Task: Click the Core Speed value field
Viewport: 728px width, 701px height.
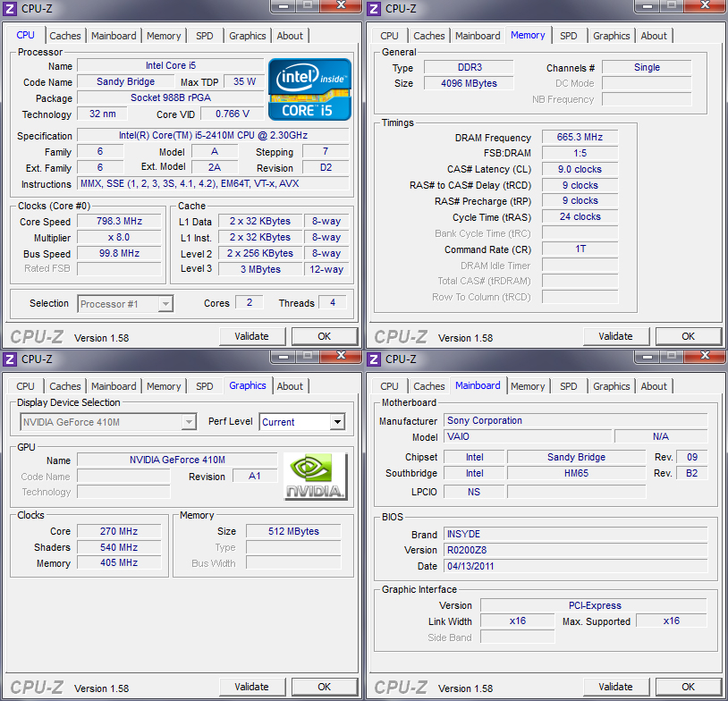Action: (118, 222)
